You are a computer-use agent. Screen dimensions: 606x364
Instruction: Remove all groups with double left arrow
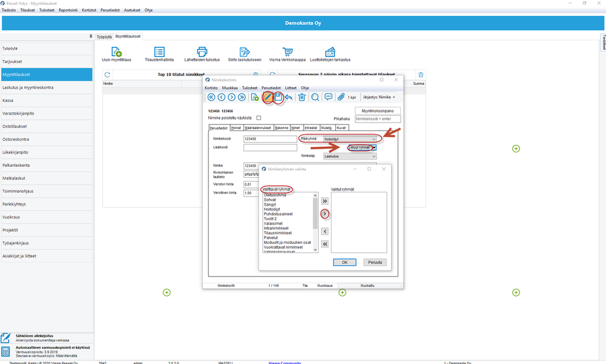(x=325, y=244)
